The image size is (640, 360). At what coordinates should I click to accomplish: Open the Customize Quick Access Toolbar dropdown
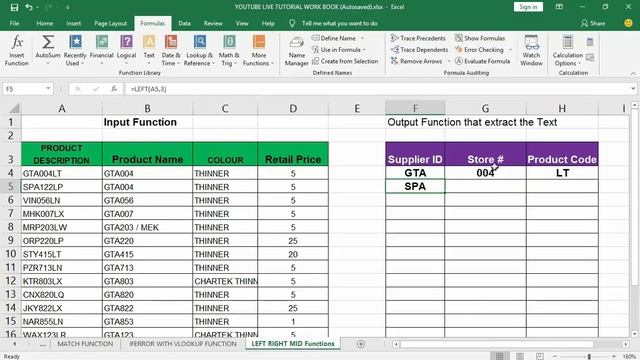68,7
